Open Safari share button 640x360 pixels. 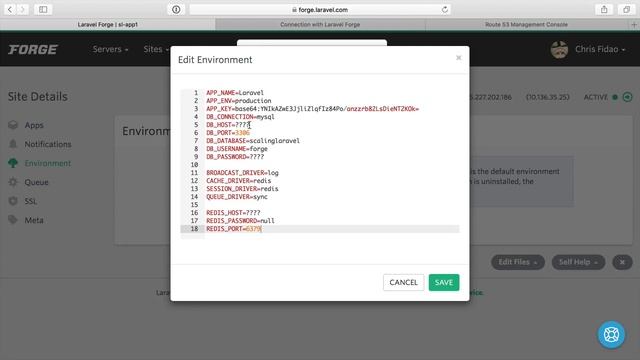pos(604,9)
